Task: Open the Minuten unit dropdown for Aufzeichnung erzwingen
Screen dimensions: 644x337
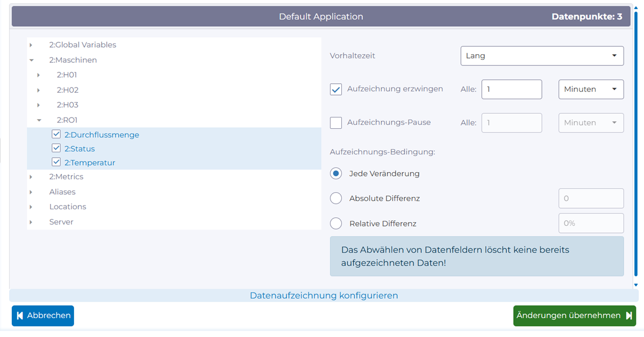Action: click(x=591, y=89)
